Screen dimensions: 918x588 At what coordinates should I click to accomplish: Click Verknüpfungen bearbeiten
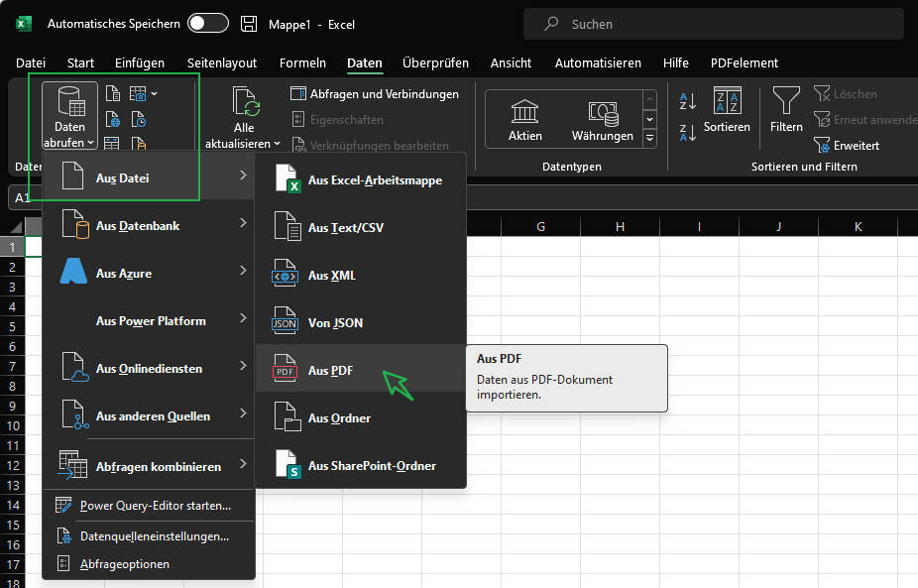[x=371, y=145]
